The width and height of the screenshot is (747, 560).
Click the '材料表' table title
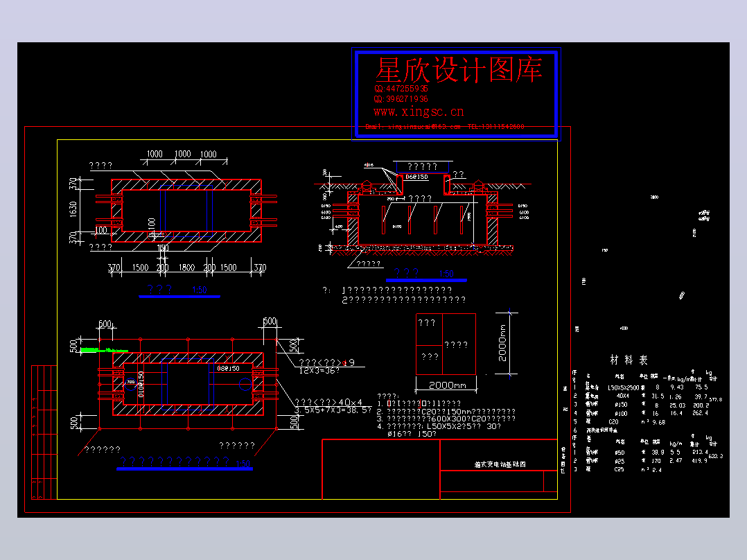(629, 360)
